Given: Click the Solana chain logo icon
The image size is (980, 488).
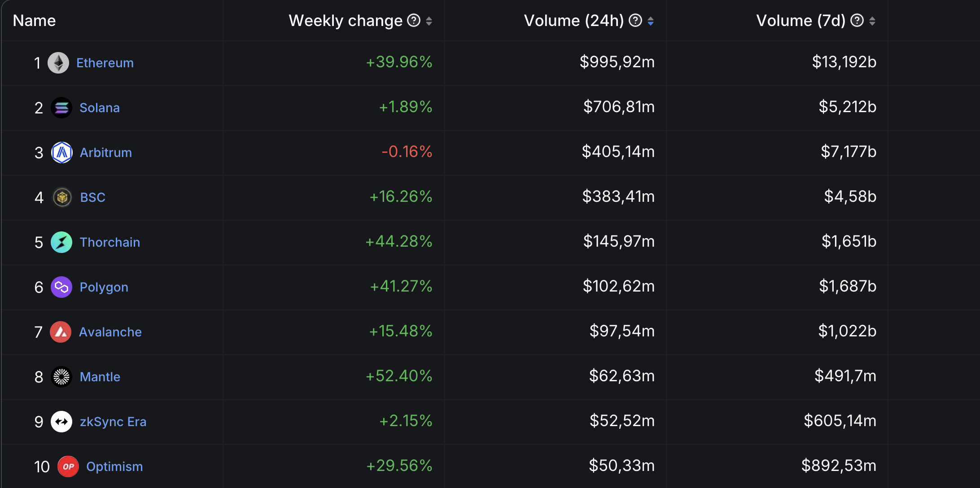Looking at the screenshot, I should coord(61,108).
